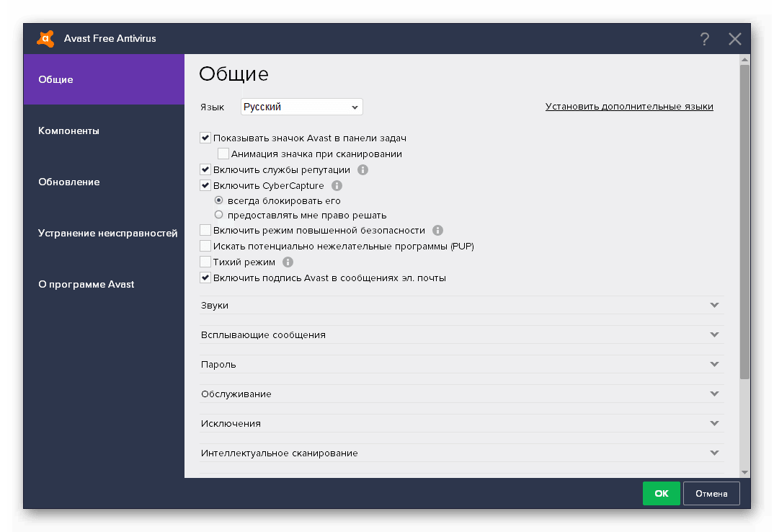Expand the Обслуживание section
The image size is (774, 532).
(461, 394)
